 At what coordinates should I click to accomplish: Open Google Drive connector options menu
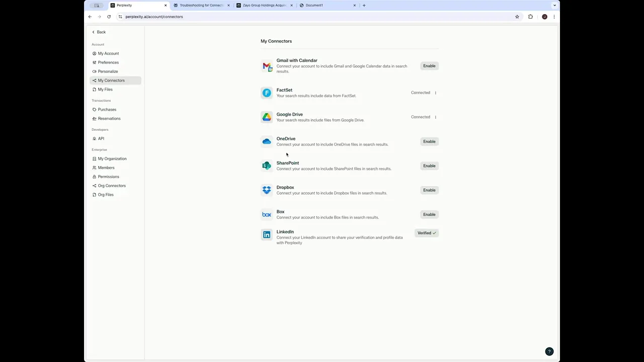[x=436, y=117]
